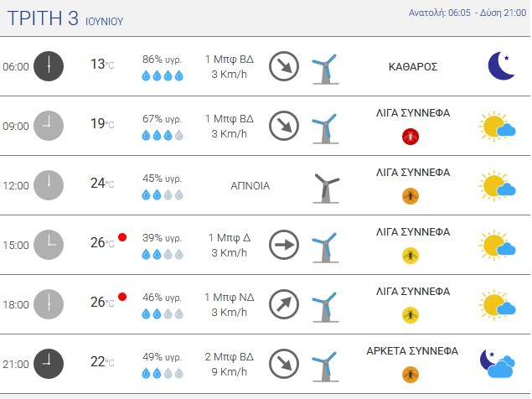Image resolution: width=532 pixels, height=399 pixels.
Task: Click the sun and cloud icon at 09:00
Action: 497,126
